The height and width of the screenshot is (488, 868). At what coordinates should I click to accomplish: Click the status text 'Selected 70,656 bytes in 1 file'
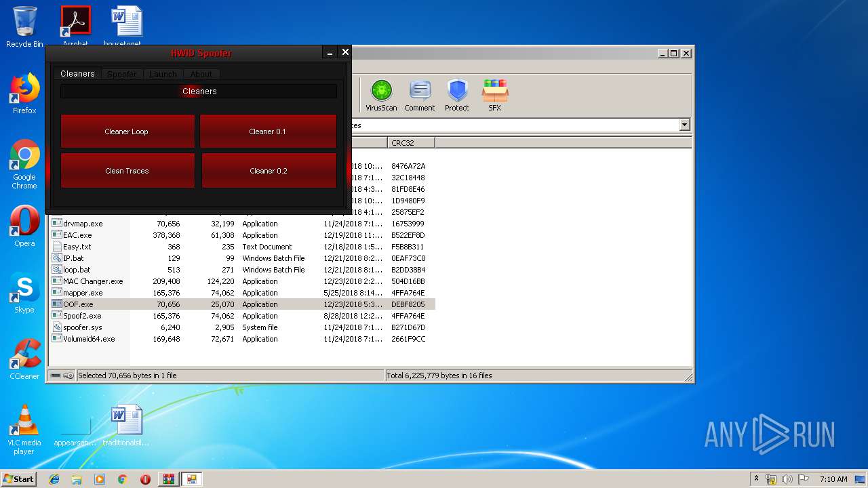[127, 375]
